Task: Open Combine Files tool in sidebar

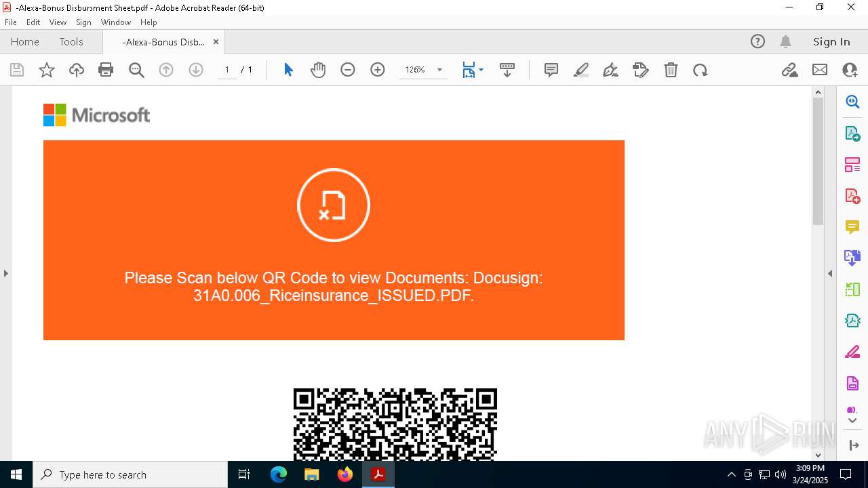Action: coord(852,258)
